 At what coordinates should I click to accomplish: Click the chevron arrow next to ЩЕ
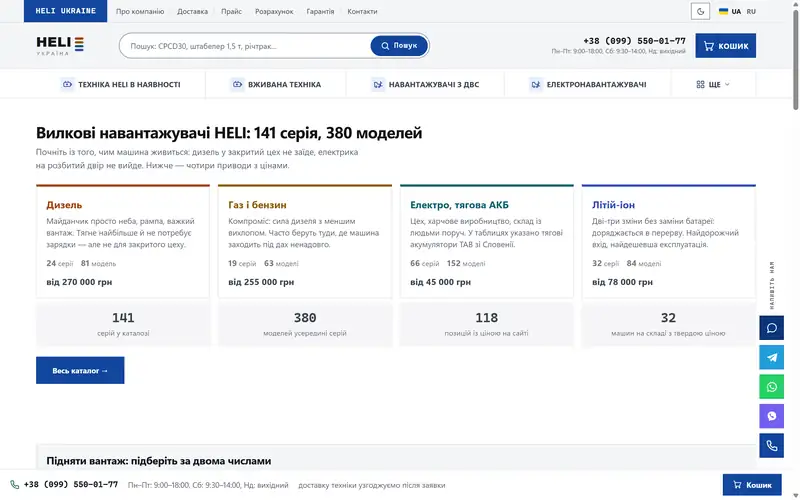(x=727, y=84)
